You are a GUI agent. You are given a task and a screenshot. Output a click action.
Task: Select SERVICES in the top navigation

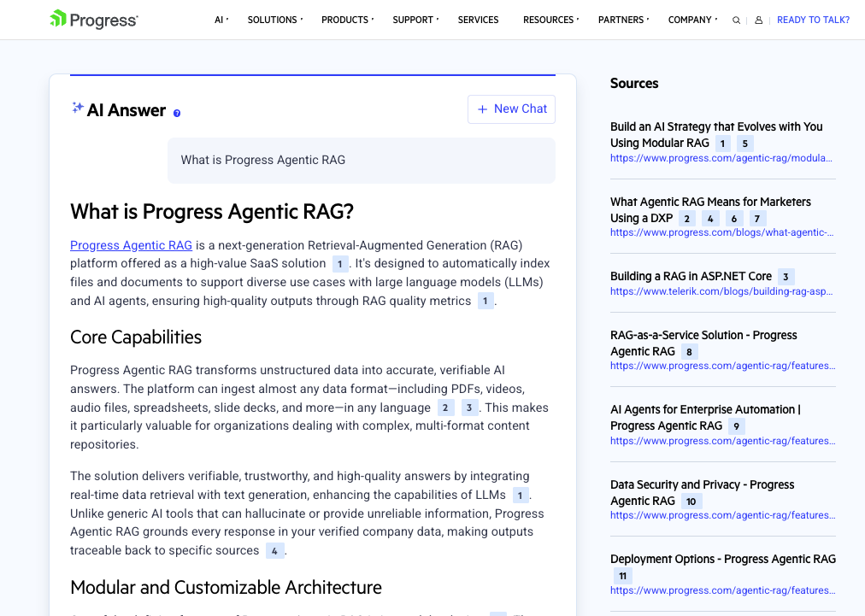478,20
